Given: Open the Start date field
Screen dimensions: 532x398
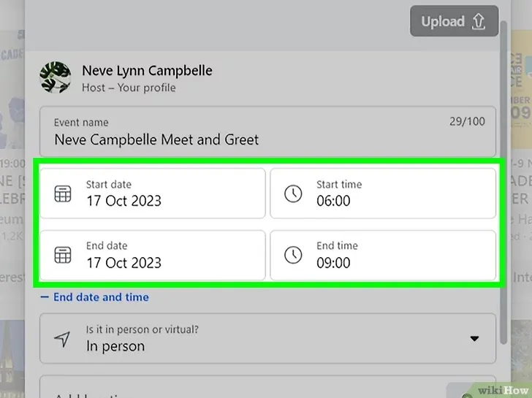Looking at the screenshot, I should pos(153,194).
